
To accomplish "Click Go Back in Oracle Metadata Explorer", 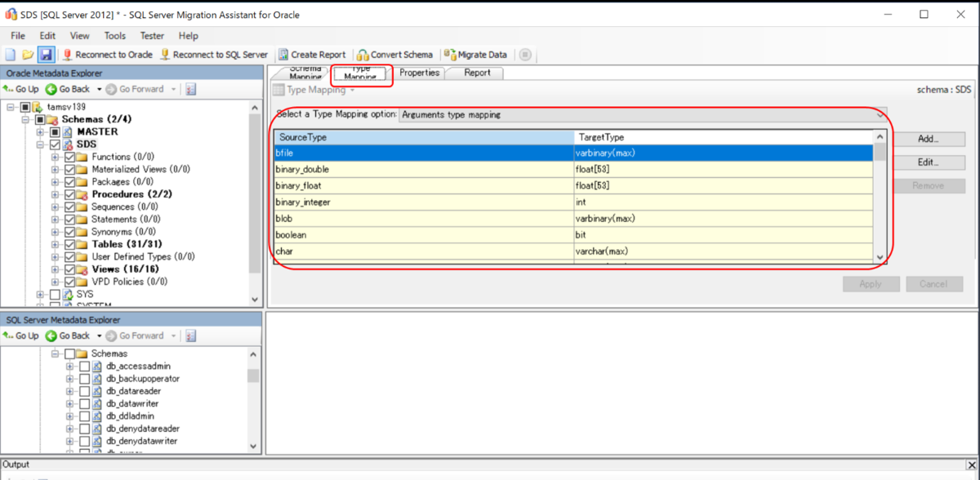I will [x=69, y=89].
